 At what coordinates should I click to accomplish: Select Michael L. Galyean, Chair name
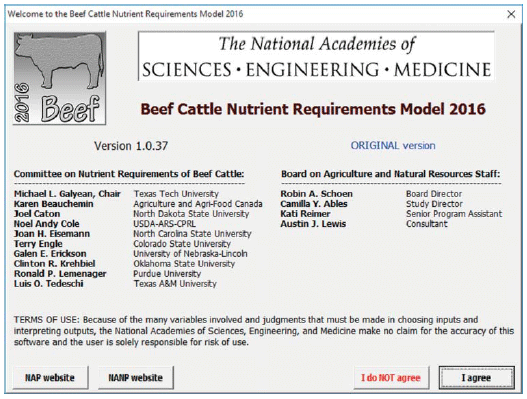tap(67, 194)
